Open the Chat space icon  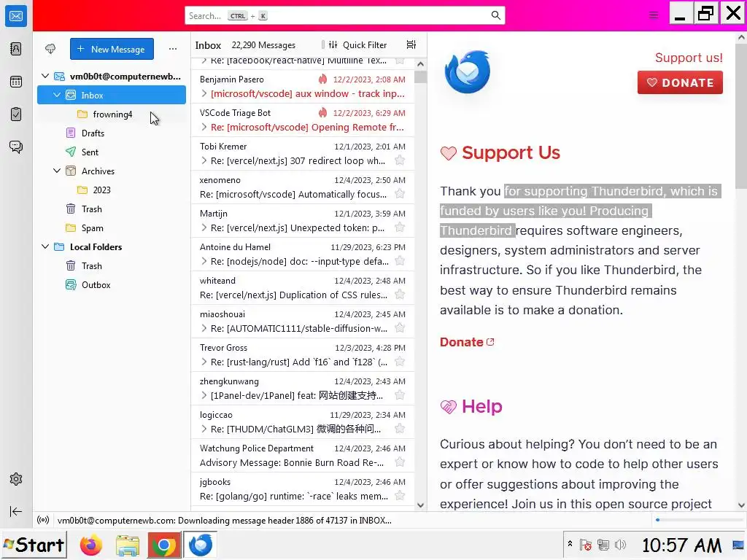click(16, 147)
